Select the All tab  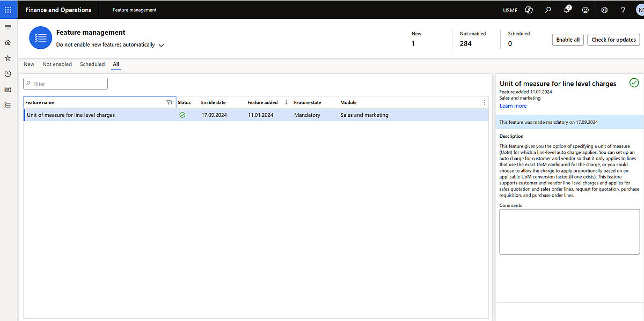[x=116, y=64]
